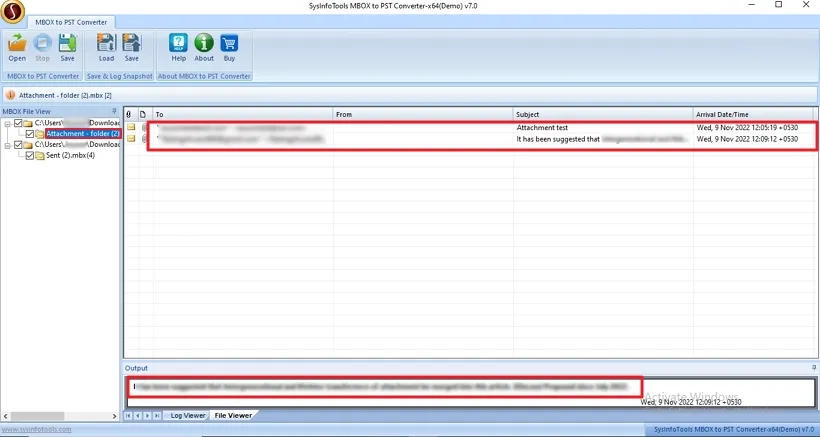The height and width of the screenshot is (437, 820).
Task: Switch to the File Viewer tab
Action: 233,416
